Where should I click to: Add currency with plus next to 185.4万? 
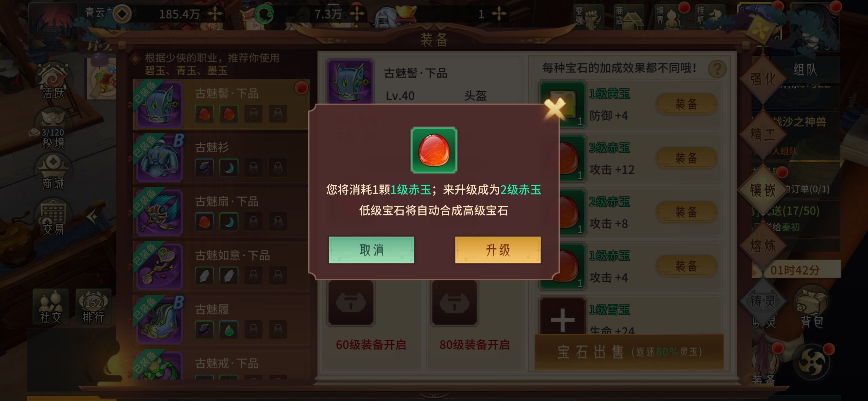pyautogui.click(x=215, y=14)
